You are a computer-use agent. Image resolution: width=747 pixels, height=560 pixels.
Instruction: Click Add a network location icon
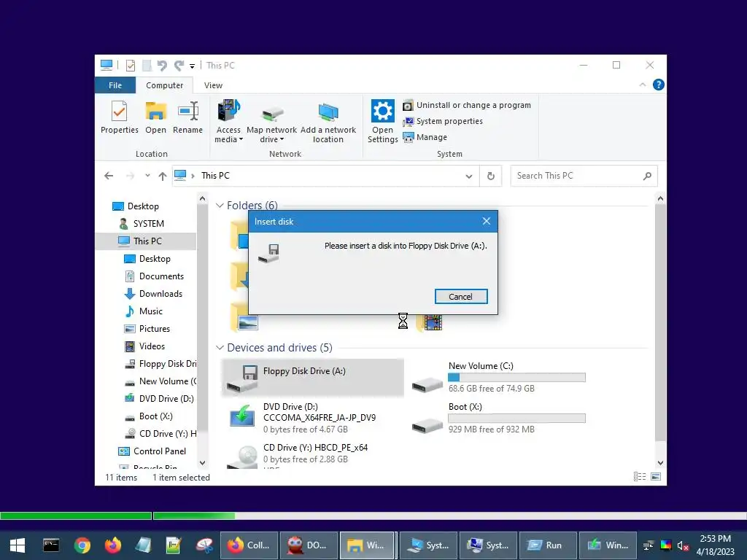coord(328,122)
